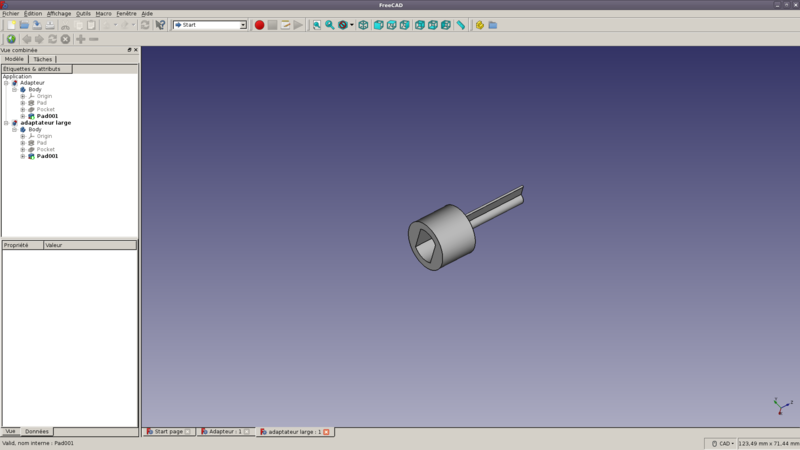Switch to the Tâches tab
This screenshot has height=450, width=800.
coord(43,59)
